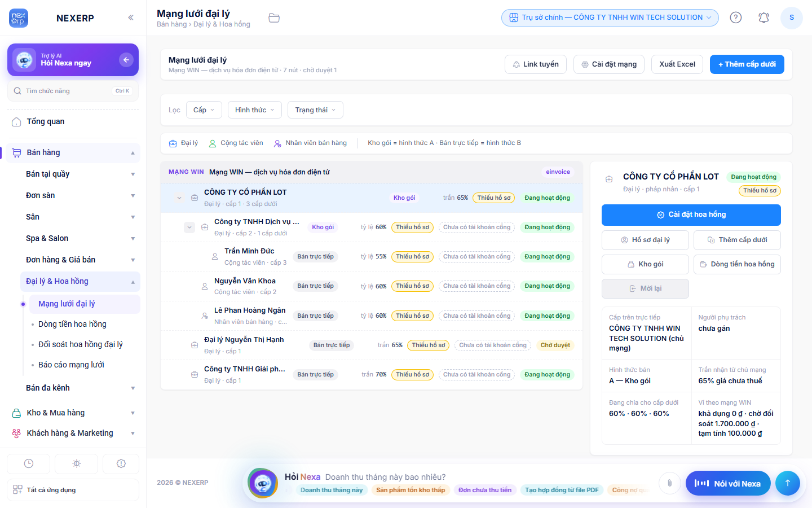The height and width of the screenshot is (508, 812).
Task: Click the Nexa robot avatar in chat bar
Action: pos(263,483)
